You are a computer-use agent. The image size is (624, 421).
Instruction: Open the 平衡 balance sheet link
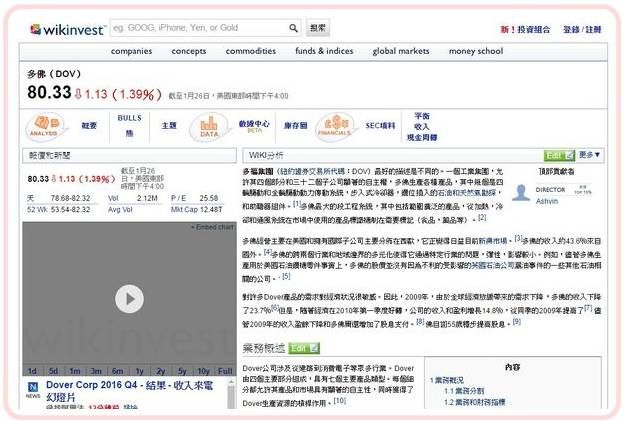[x=422, y=116]
